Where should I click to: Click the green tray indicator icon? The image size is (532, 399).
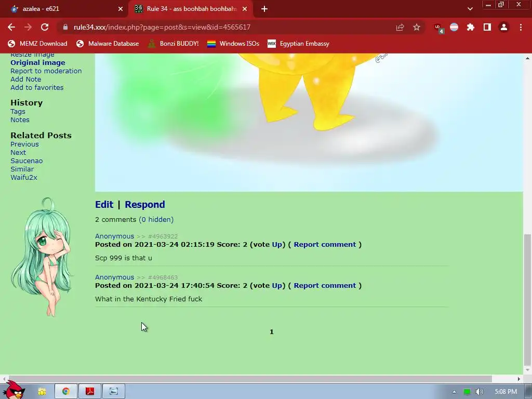click(x=467, y=392)
